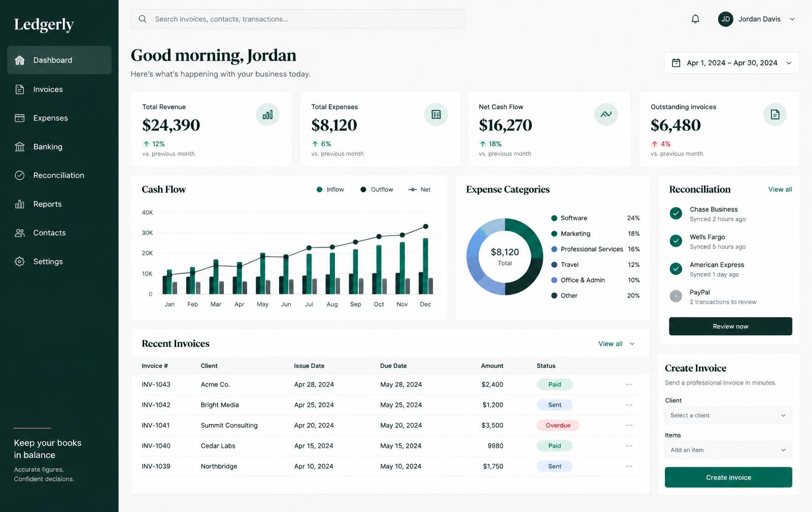Image resolution: width=812 pixels, height=512 pixels.
Task: Click the Software category color dot
Action: [x=554, y=218]
